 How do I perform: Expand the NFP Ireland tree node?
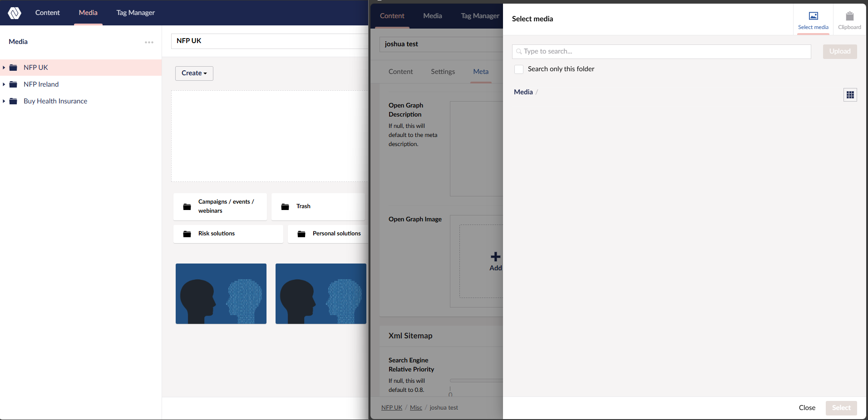pyautogui.click(x=4, y=84)
